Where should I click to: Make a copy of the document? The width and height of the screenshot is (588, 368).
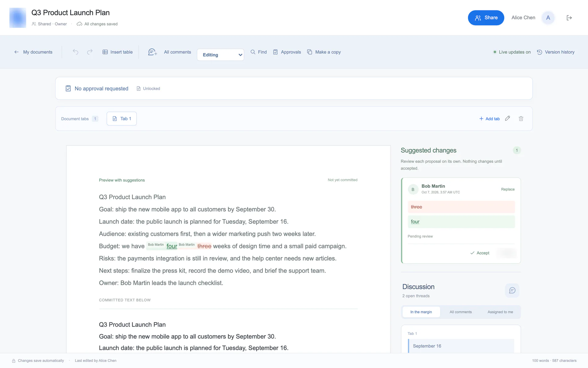point(324,52)
